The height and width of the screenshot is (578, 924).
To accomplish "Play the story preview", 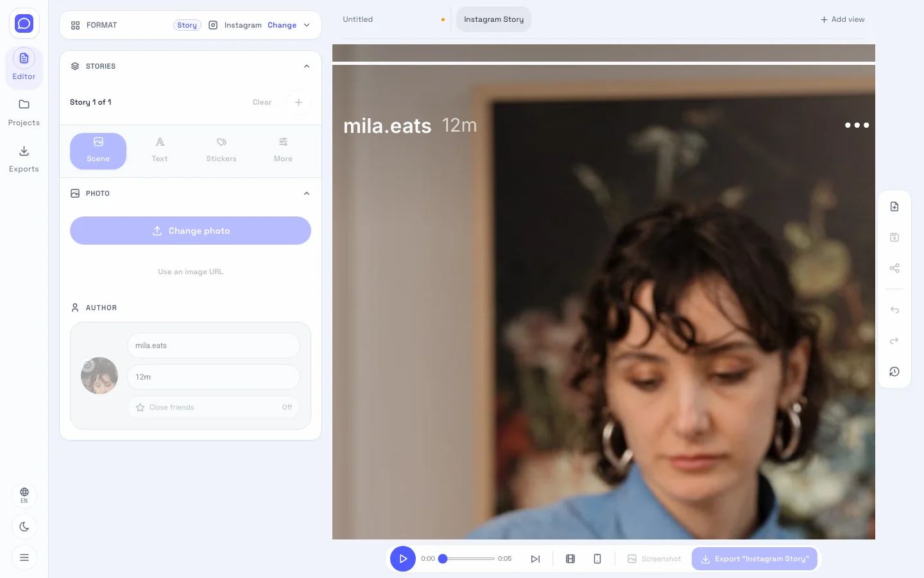I will click(x=403, y=559).
